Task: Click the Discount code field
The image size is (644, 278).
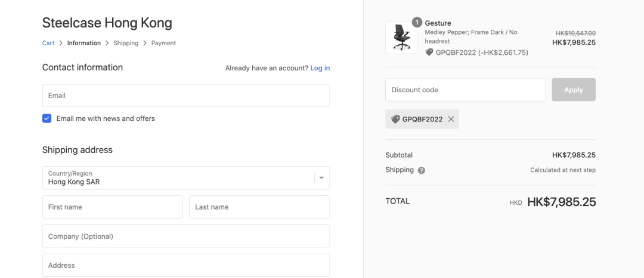Action: pyautogui.click(x=465, y=90)
